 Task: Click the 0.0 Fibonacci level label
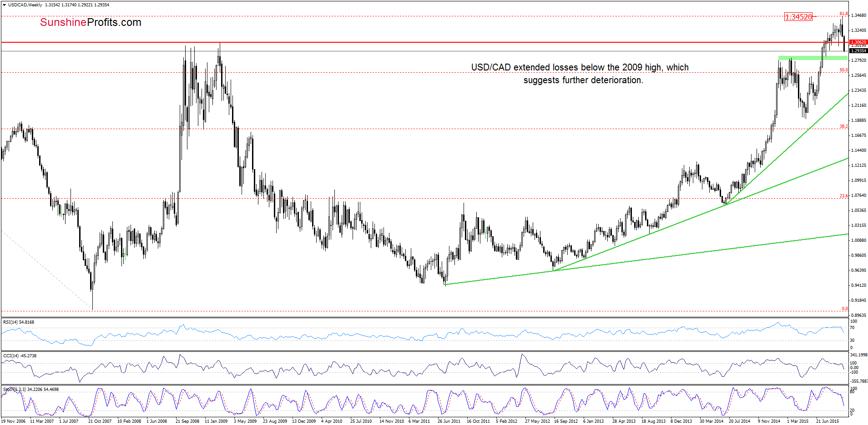point(845,309)
